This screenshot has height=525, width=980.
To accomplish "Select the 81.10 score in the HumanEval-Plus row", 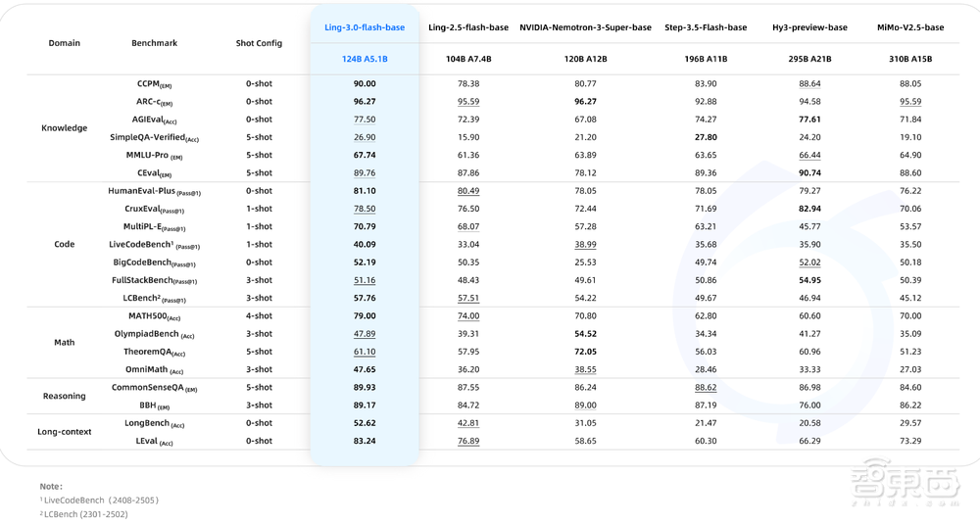I will tap(365, 191).
